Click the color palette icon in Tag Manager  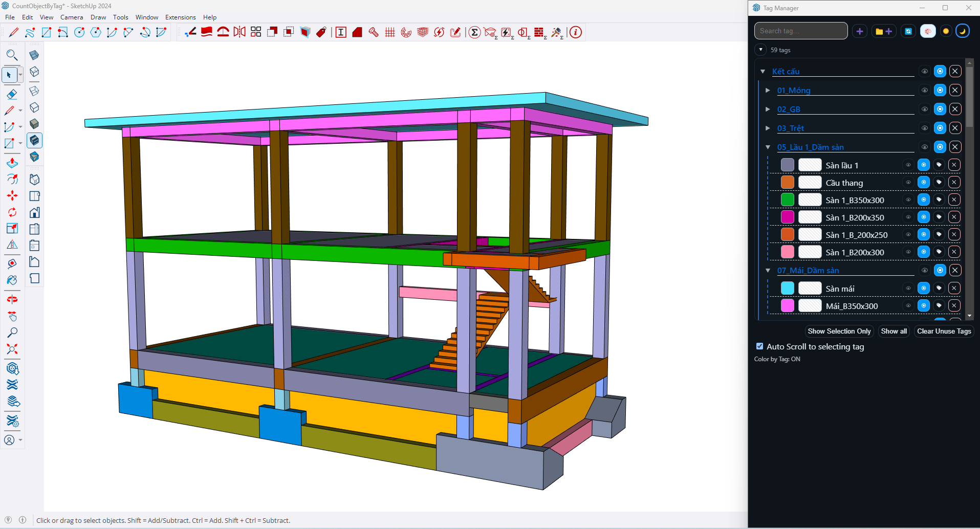(x=928, y=31)
